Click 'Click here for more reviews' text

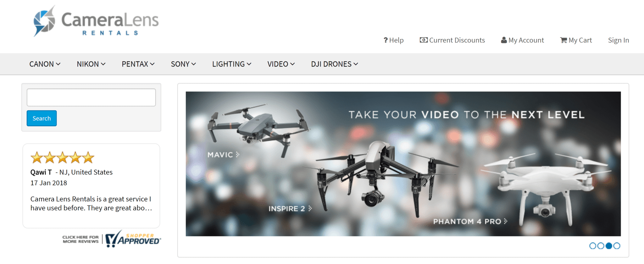(80, 239)
